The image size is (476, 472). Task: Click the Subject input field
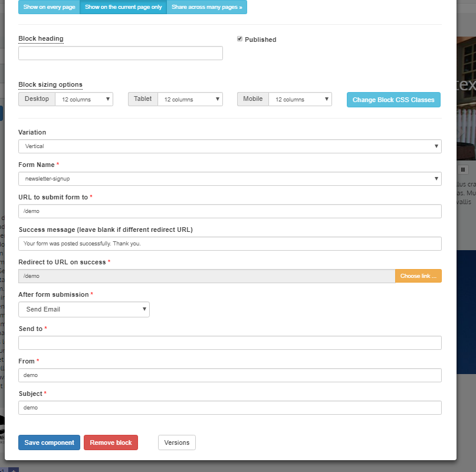tap(229, 408)
